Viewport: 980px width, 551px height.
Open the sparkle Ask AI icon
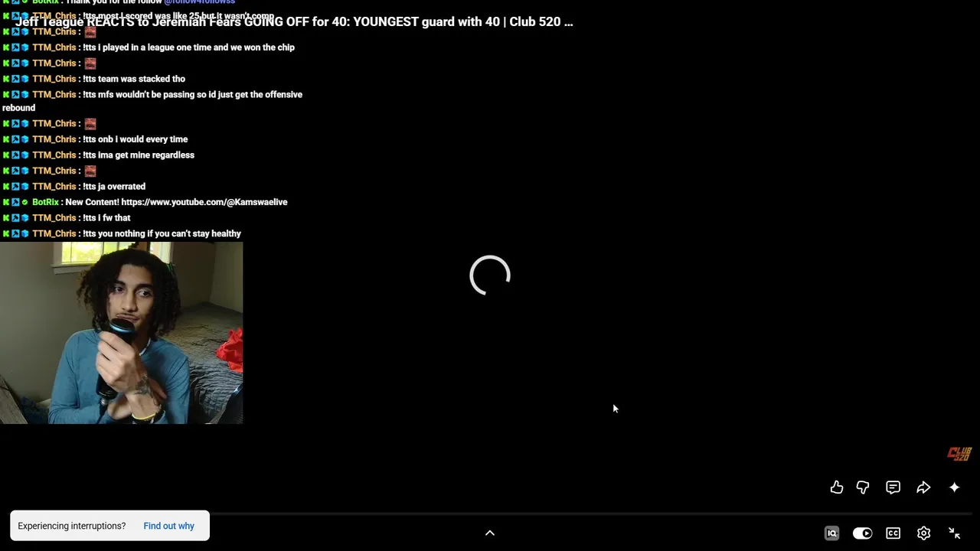(954, 487)
